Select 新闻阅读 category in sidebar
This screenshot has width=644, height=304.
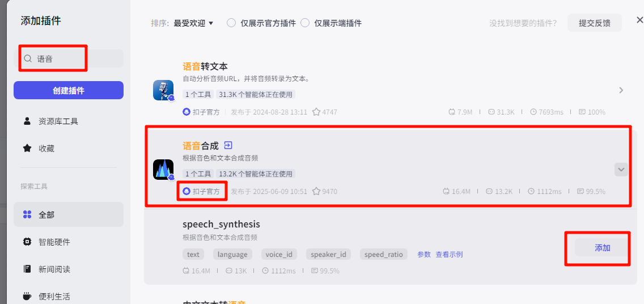tap(54, 269)
